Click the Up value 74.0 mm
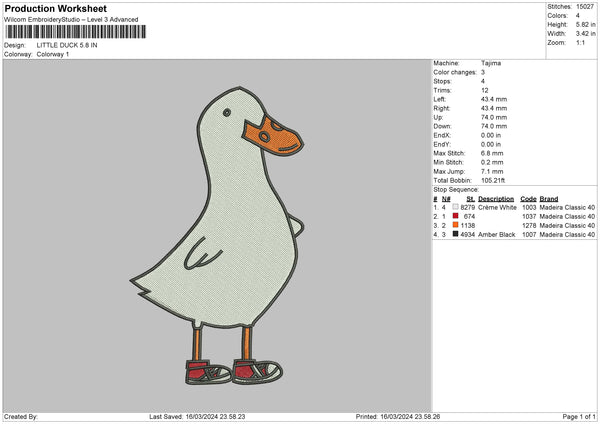Screen dimensions: 600x424 (x=494, y=117)
